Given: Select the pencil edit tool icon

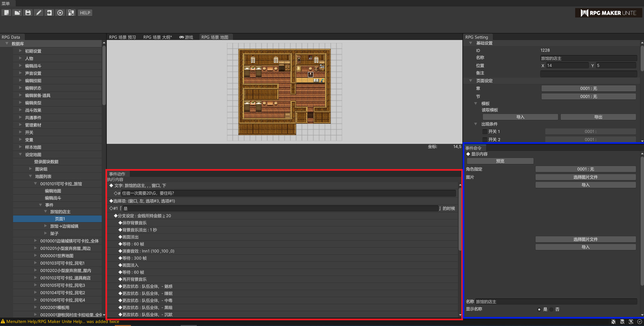Looking at the screenshot, I should pyautogui.click(x=39, y=13).
